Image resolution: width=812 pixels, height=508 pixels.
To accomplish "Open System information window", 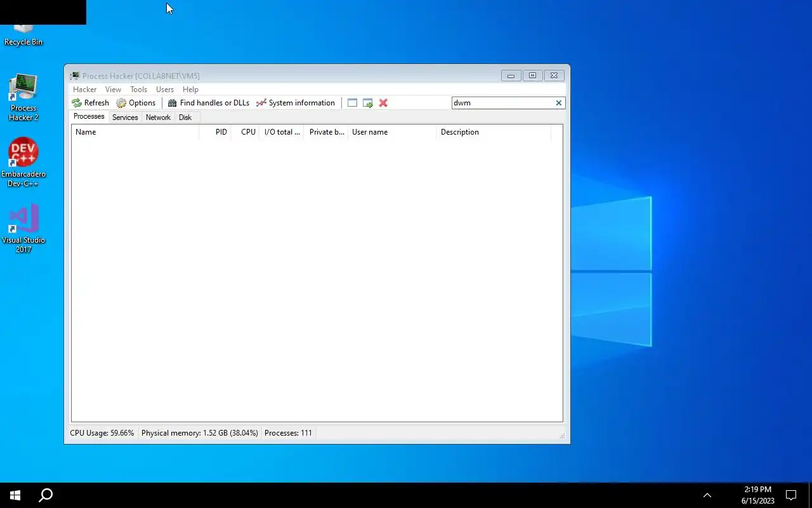I will coord(295,103).
